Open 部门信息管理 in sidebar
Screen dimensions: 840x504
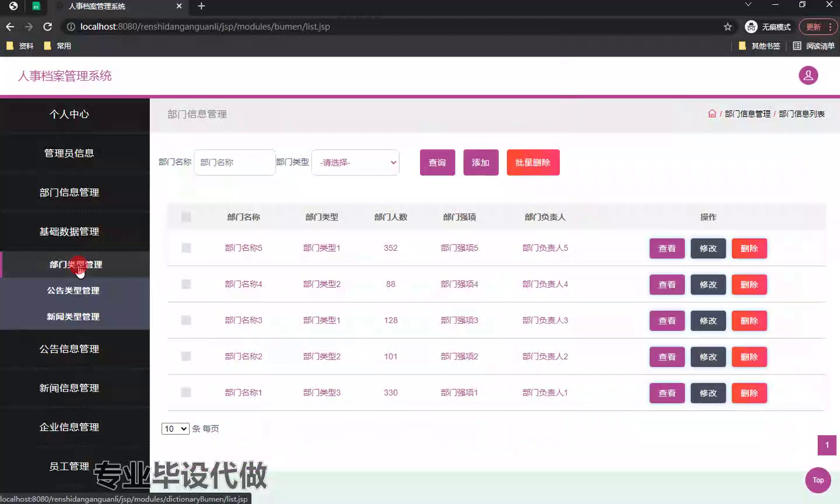(x=69, y=192)
